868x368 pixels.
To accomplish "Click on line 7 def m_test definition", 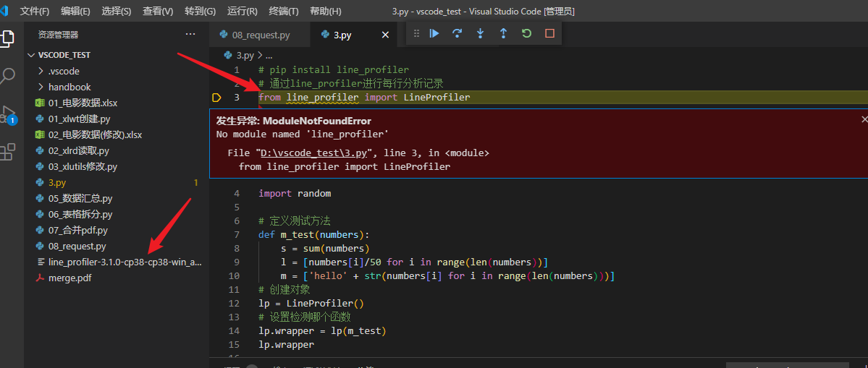I will click(314, 235).
